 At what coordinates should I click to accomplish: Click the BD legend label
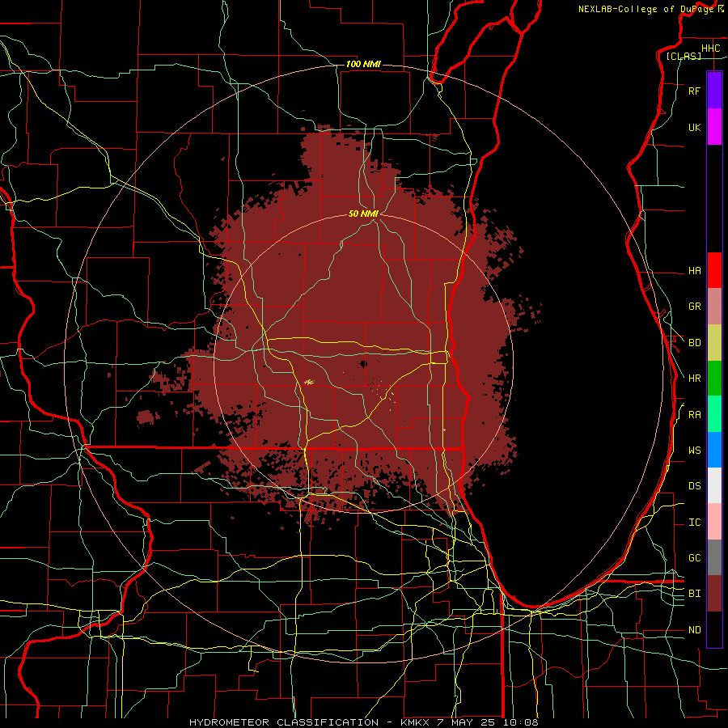point(694,343)
